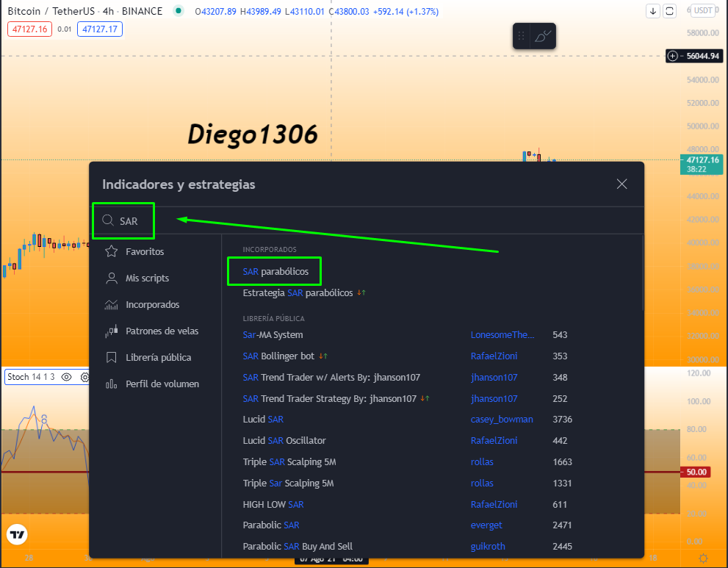Image resolution: width=728 pixels, height=568 pixels.
Task: Click the Perfil de volumen bars icon
Action: [112, 384]
